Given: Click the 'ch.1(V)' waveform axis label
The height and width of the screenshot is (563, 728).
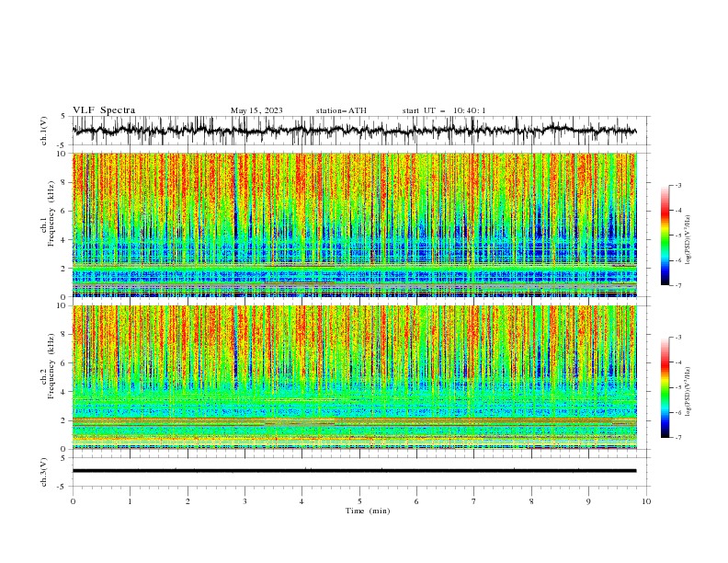Looking at the screenshot, I should tap(44, 131).
